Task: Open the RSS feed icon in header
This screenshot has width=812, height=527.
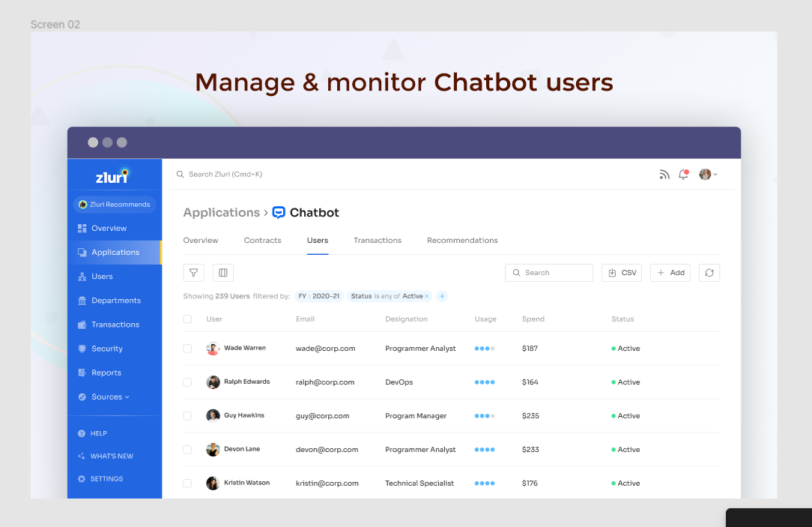Action: pyautogui.click(x=664, y=175)
